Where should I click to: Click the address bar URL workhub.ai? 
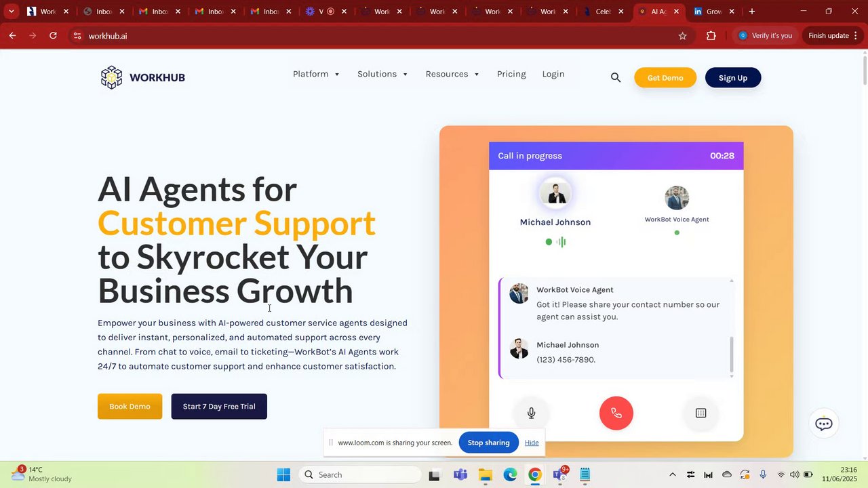(108, 36)
